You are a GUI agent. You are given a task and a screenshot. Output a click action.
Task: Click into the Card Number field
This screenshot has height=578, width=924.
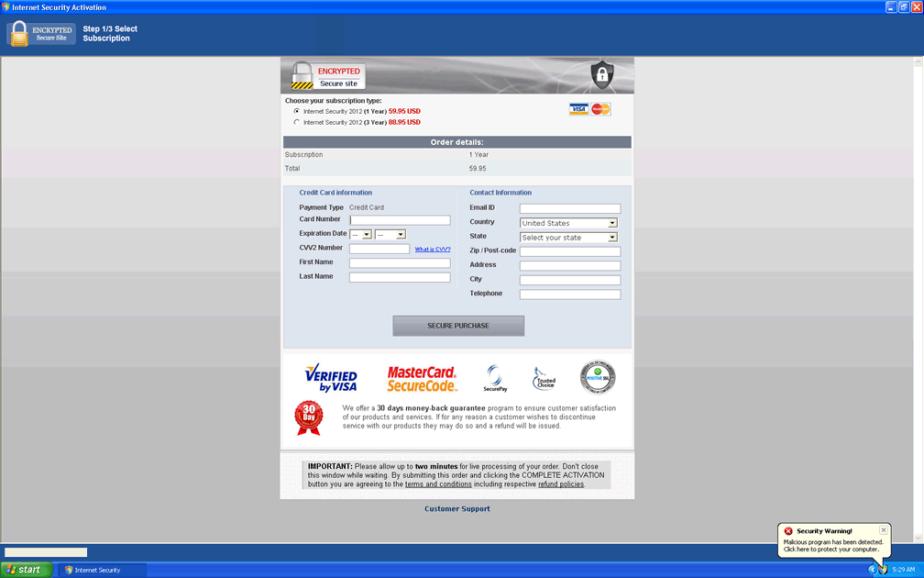(x=400, y=220)
